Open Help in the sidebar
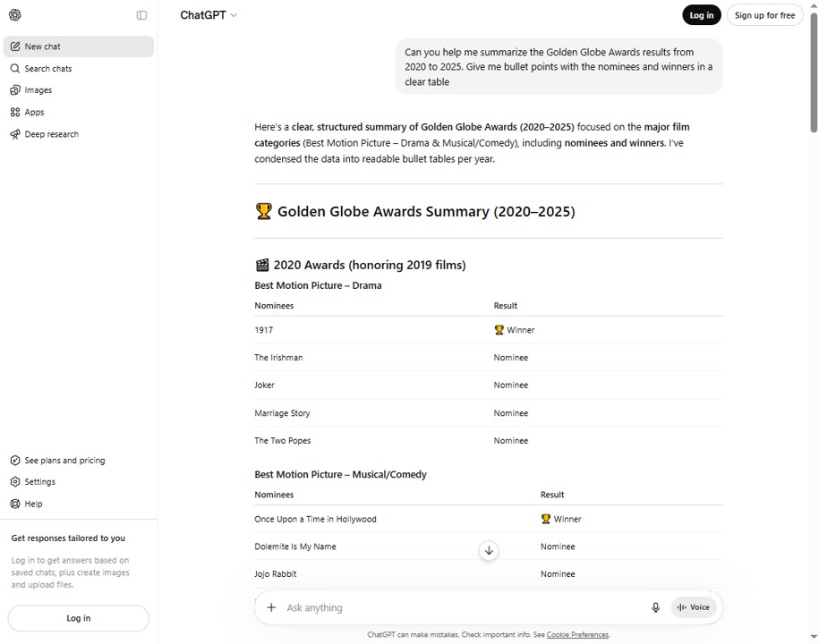The width and height of the screenshot is (819, 644). pyautogui.click(x=79, y=504)
